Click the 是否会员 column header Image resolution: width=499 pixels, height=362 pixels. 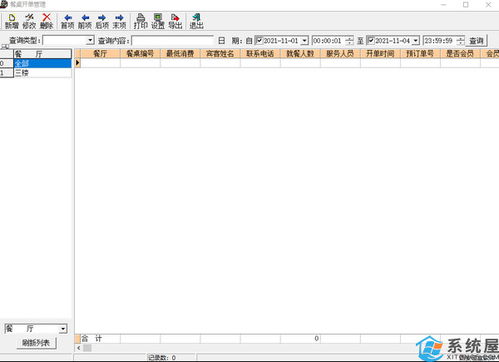coord(460,53)
